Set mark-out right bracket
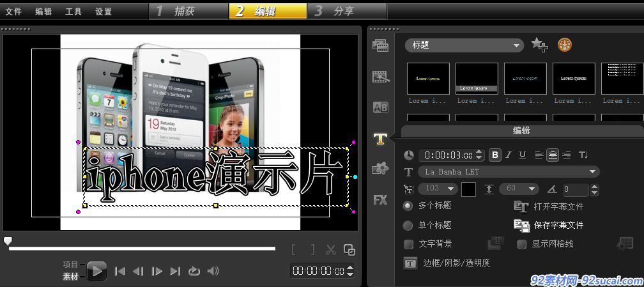Screen dimensions: 644x287 (312, 249)
